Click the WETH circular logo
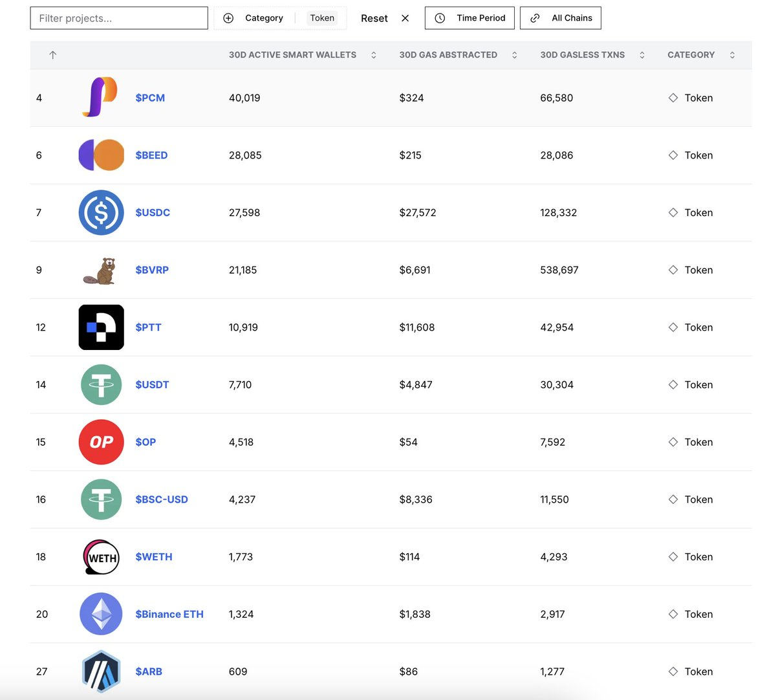 pyautogui.click(x=102, y=557)
